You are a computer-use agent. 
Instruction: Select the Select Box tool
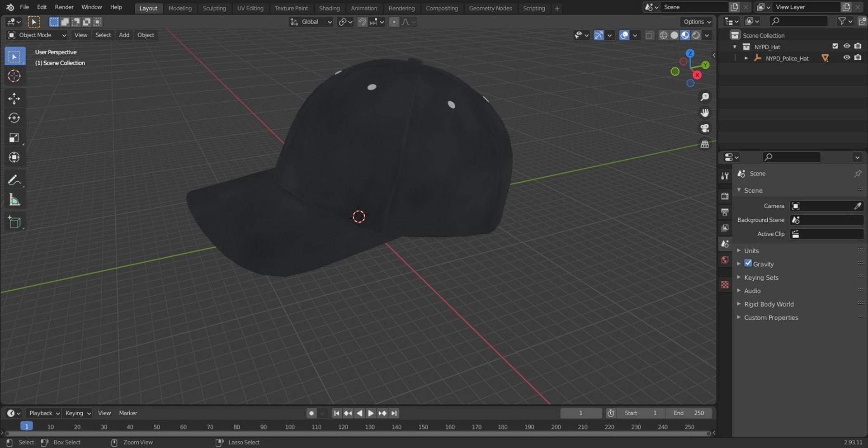pos(14,57)
